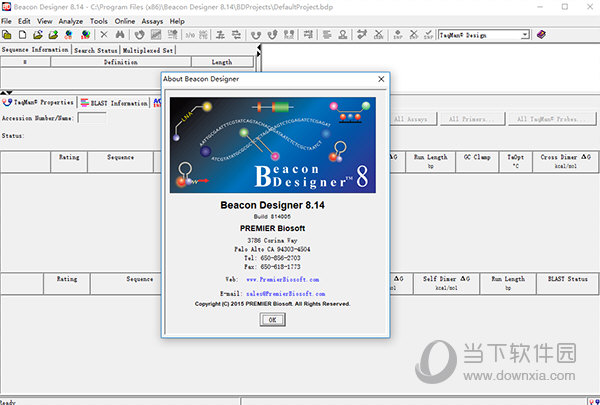Click the sales@PremierBiosoft.com email link

pyautogui.click(x=288, y=294)
